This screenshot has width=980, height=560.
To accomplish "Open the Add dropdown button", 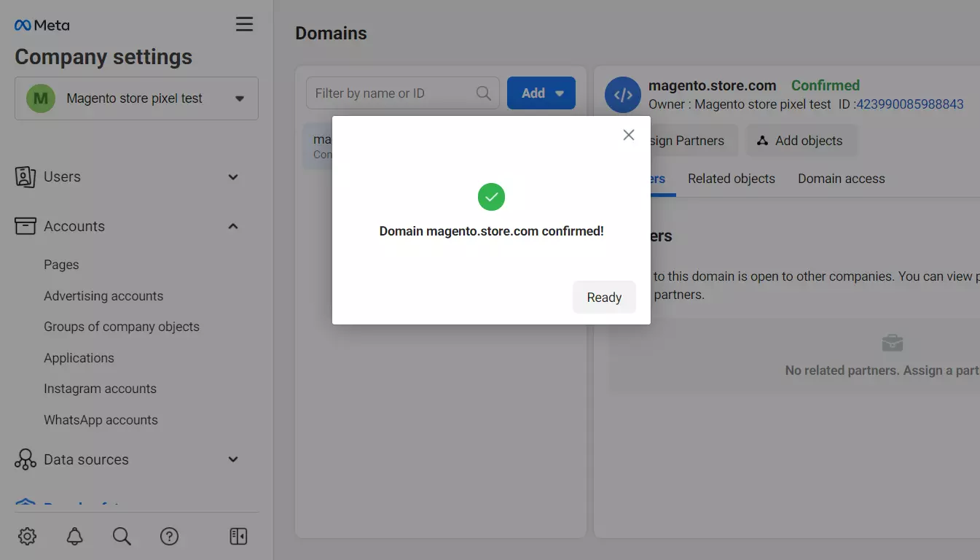I will coord(541,93).
